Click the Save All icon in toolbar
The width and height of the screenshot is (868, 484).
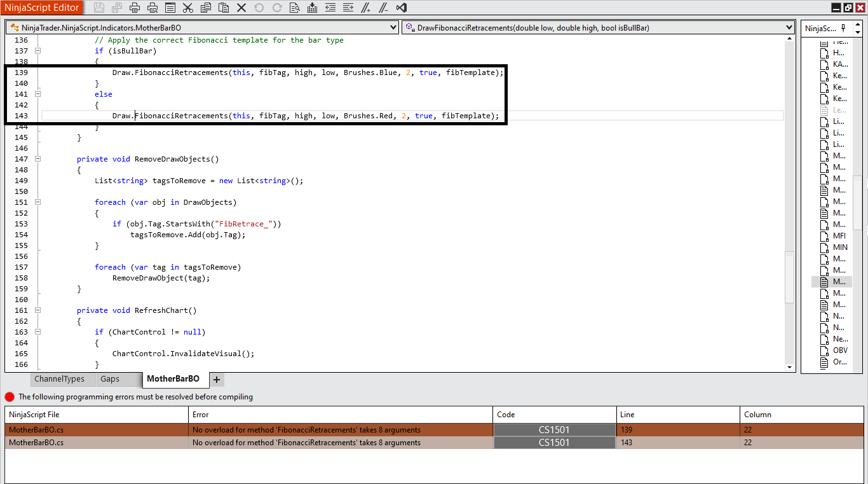pyautogui.click(x=116, y=8)
